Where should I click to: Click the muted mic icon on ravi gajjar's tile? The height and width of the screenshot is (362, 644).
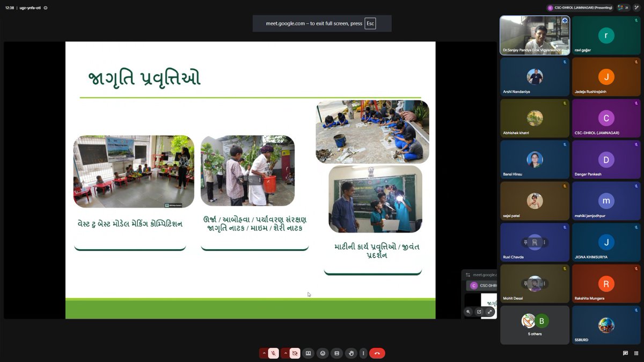636,20
